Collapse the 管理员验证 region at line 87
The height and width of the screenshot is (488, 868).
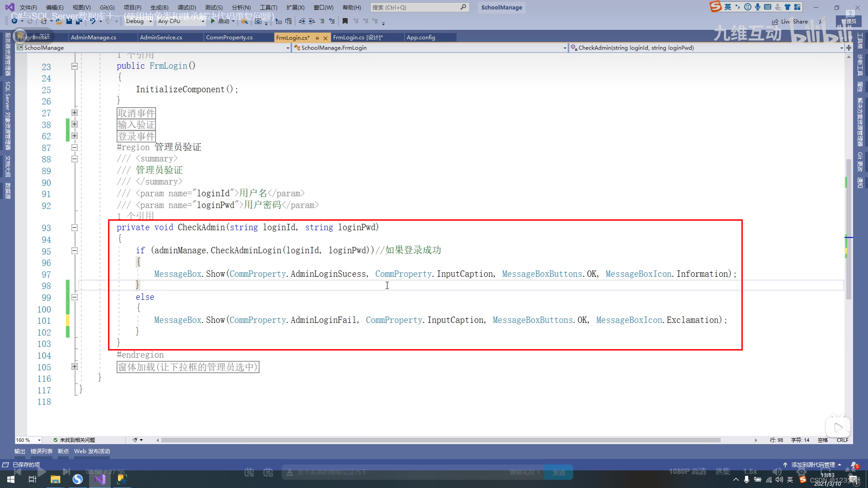75,147
